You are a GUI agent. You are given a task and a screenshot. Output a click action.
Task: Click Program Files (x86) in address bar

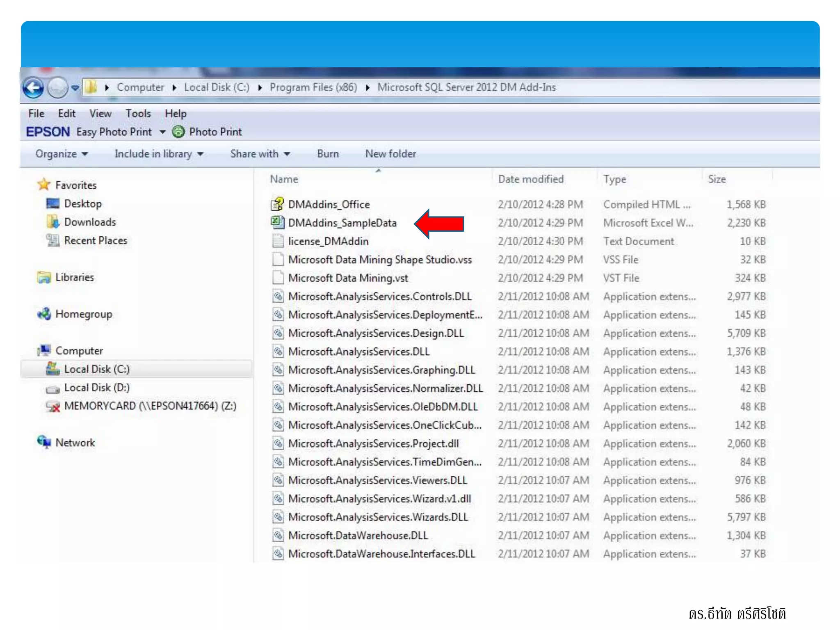[313, 87]
